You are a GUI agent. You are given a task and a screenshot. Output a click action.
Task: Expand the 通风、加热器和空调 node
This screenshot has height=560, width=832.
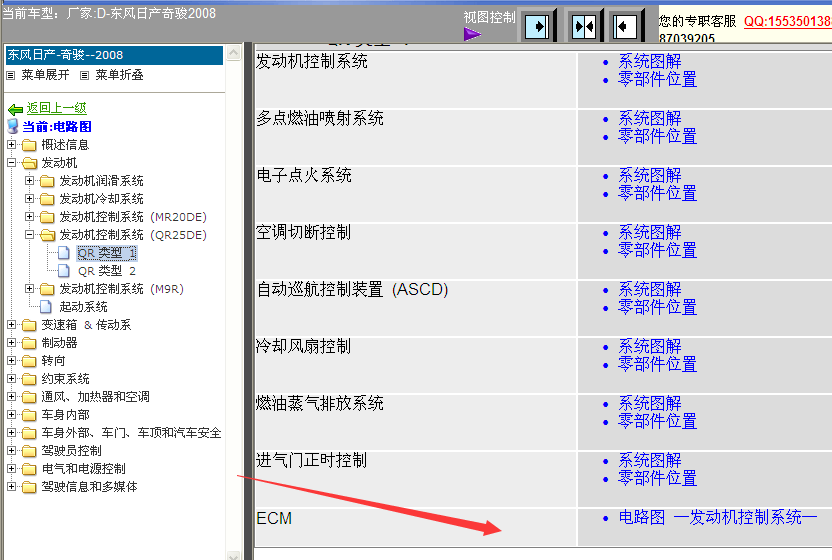tap(11, 397)
